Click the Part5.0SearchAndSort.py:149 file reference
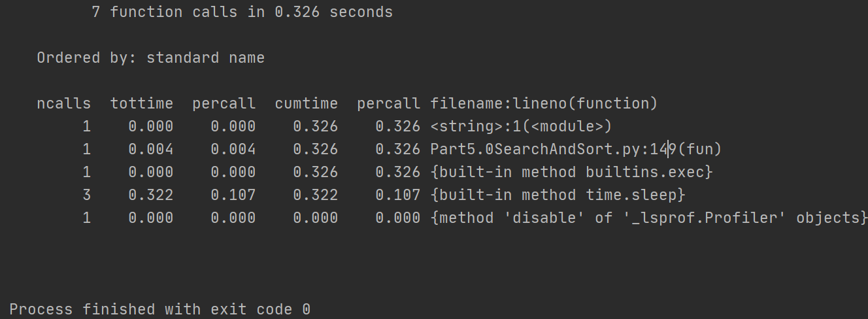The height and width of the screenshot is (319, 868). [553, 149]
